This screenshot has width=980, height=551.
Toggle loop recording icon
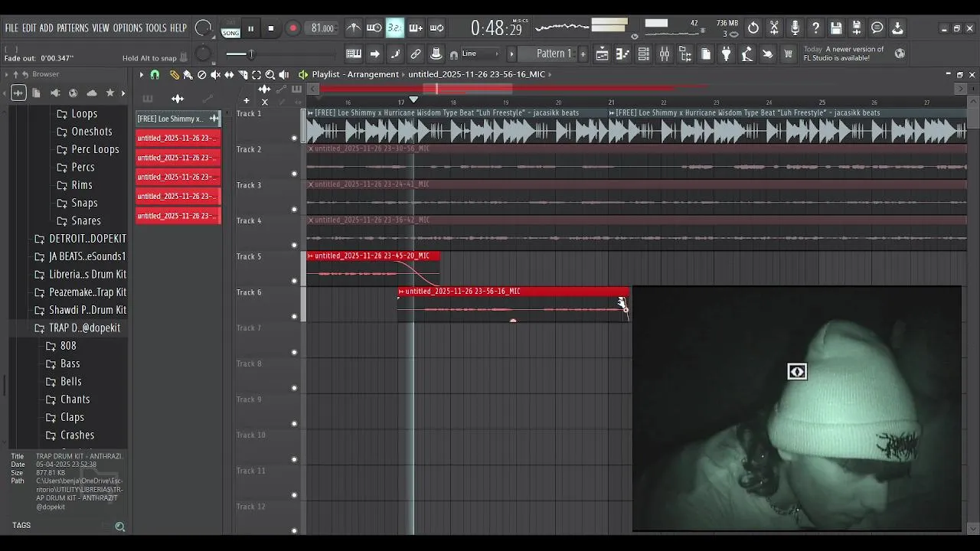point(436,28)
